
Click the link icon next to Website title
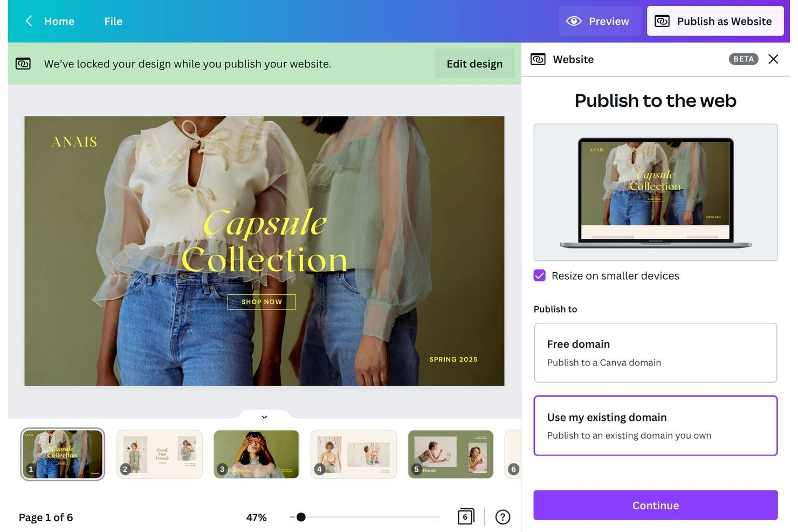(538, 59)
